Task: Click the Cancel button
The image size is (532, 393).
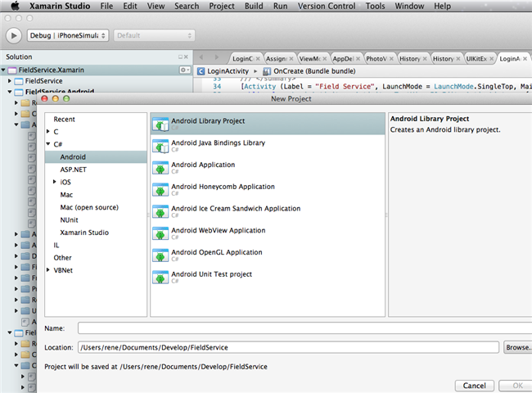Action: 475,386
